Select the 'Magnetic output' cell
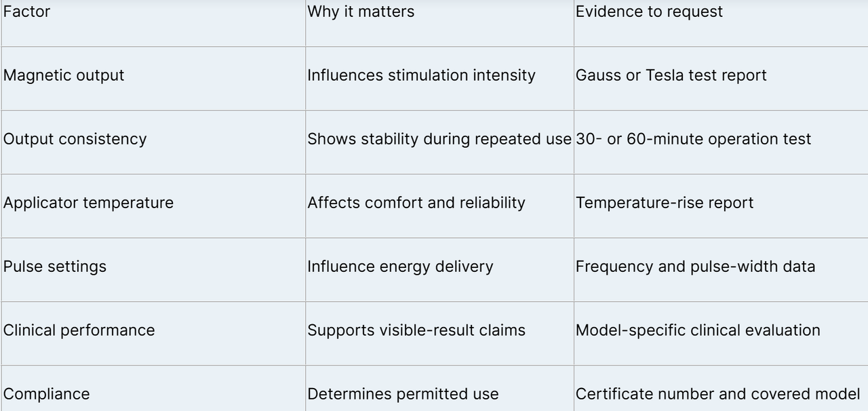 click(x=153, y=79)
